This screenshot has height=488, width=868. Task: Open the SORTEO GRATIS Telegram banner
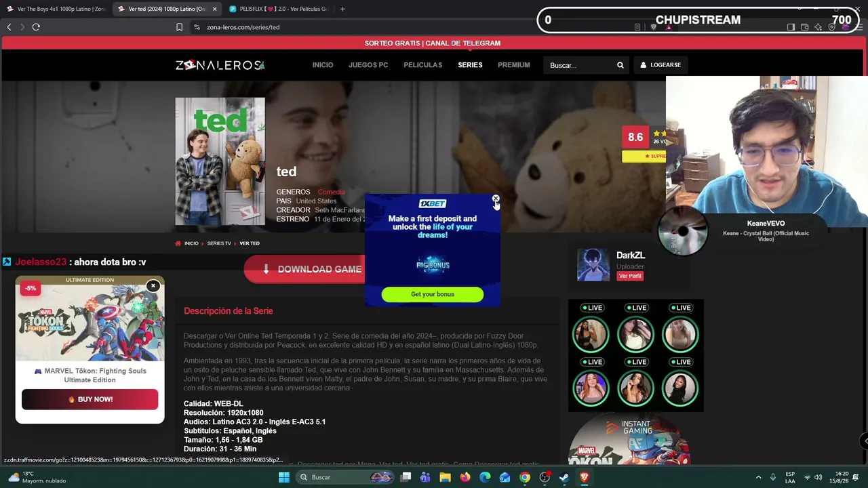433,43
